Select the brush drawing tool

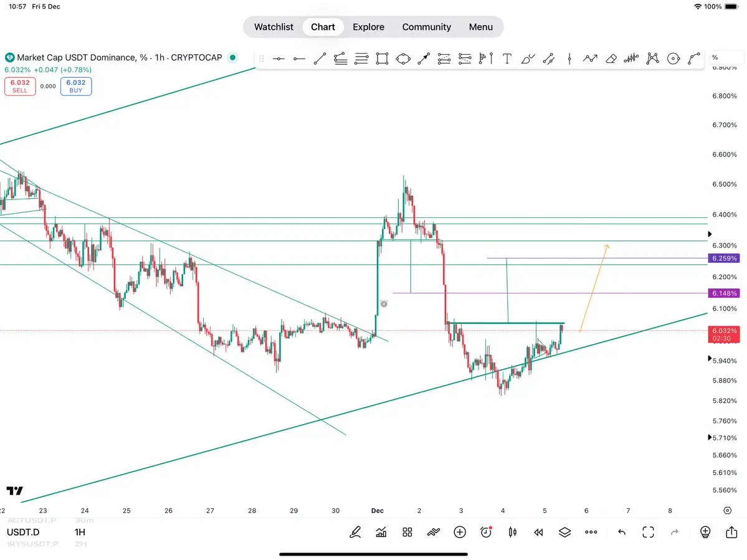point(528,59)
